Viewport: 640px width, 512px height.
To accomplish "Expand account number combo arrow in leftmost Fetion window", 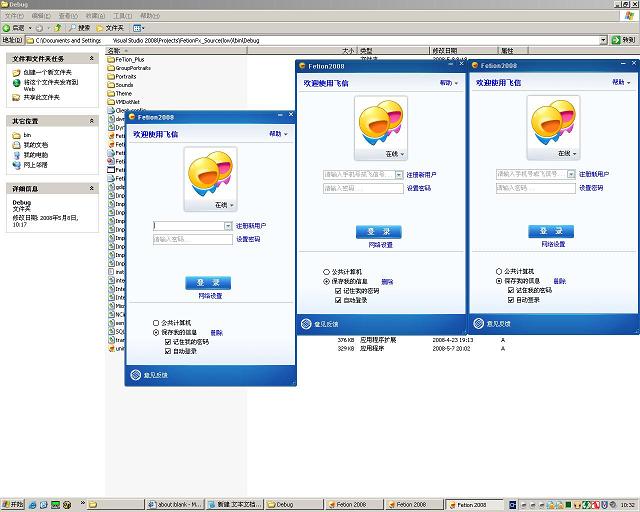I will point(228,226).
